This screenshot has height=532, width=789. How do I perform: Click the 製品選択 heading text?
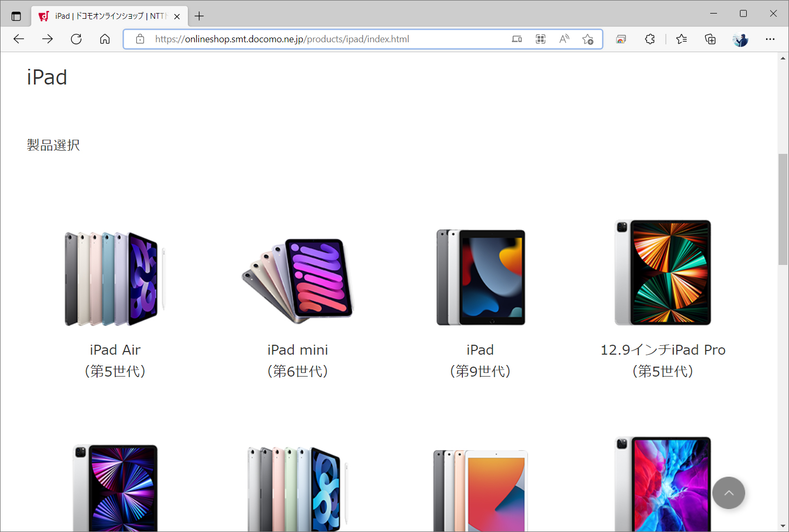pyautogui.click(x=53, y=145)
